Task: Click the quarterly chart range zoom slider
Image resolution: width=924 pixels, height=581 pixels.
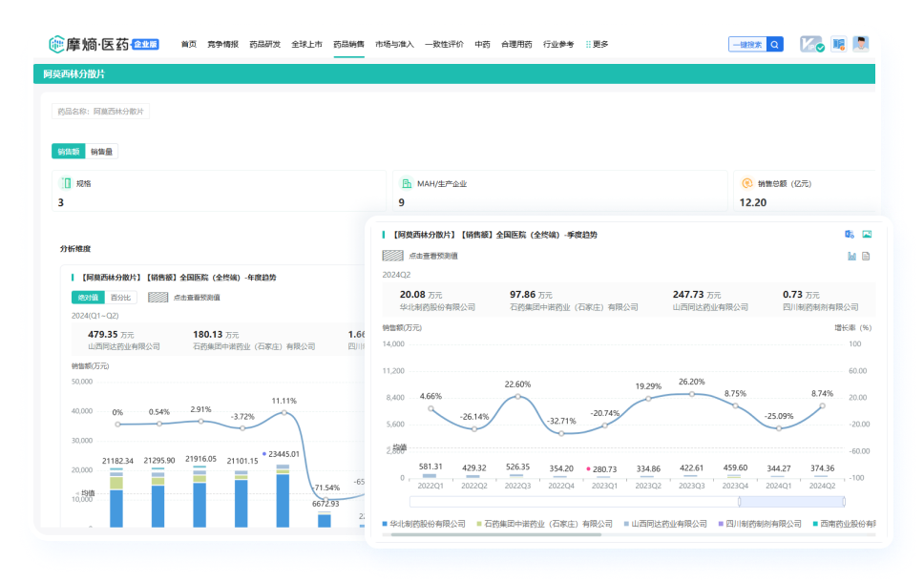Action: tap(783, 501)
